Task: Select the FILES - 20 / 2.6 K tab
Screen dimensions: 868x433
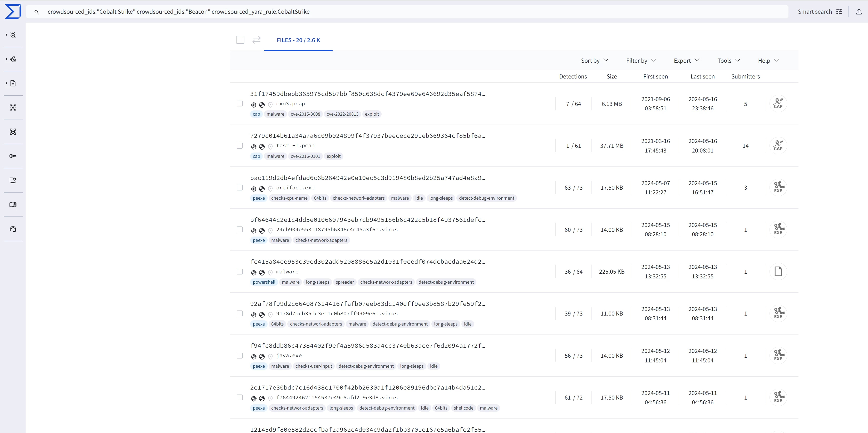Action: [298, 40]
